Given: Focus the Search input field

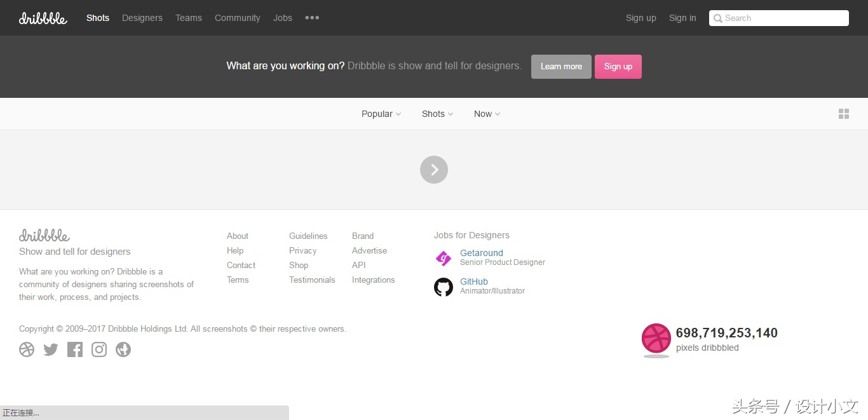Looking at the screenshot, I should pyautogui.click(x=784, y=18).
